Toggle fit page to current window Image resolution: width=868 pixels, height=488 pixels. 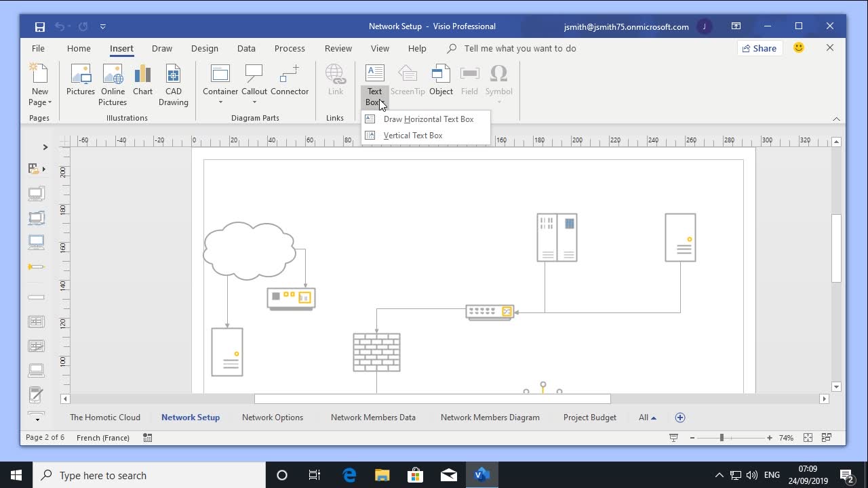coord(808,438)
